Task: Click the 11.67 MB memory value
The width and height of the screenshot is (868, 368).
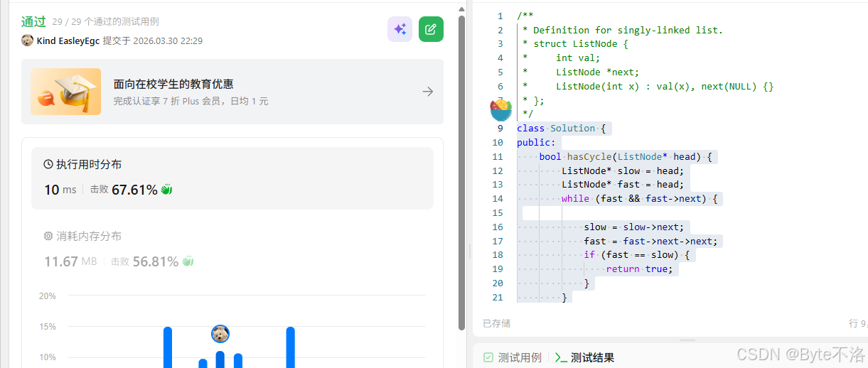Action: point(70,261)
